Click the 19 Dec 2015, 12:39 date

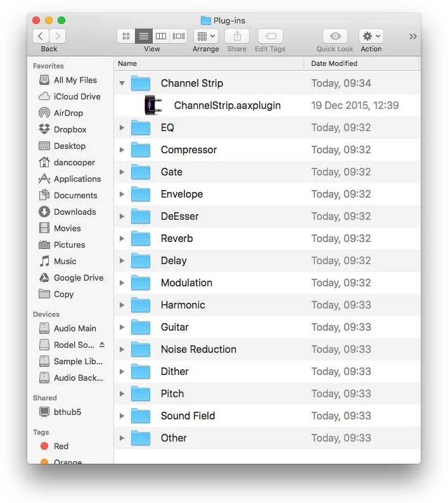(355, 105)
